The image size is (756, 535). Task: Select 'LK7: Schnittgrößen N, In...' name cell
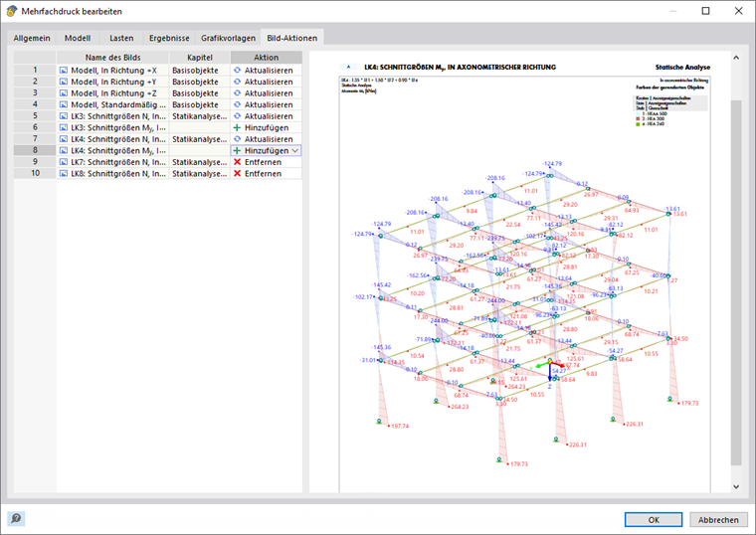point(112,162)
